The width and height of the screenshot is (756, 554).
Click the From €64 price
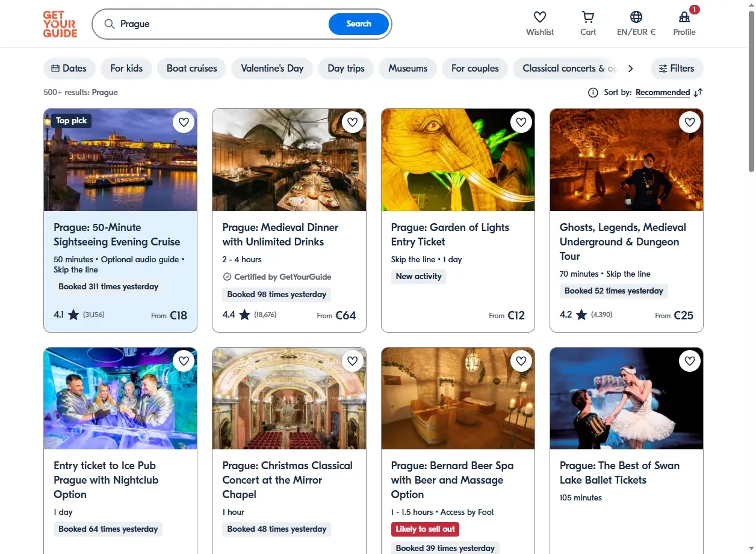click(x=336, y=315)
